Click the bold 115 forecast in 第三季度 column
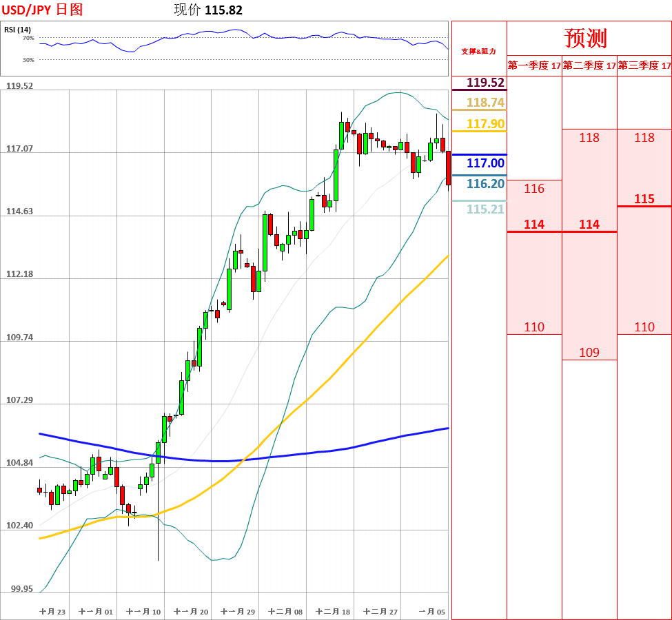 pos(644,199)
